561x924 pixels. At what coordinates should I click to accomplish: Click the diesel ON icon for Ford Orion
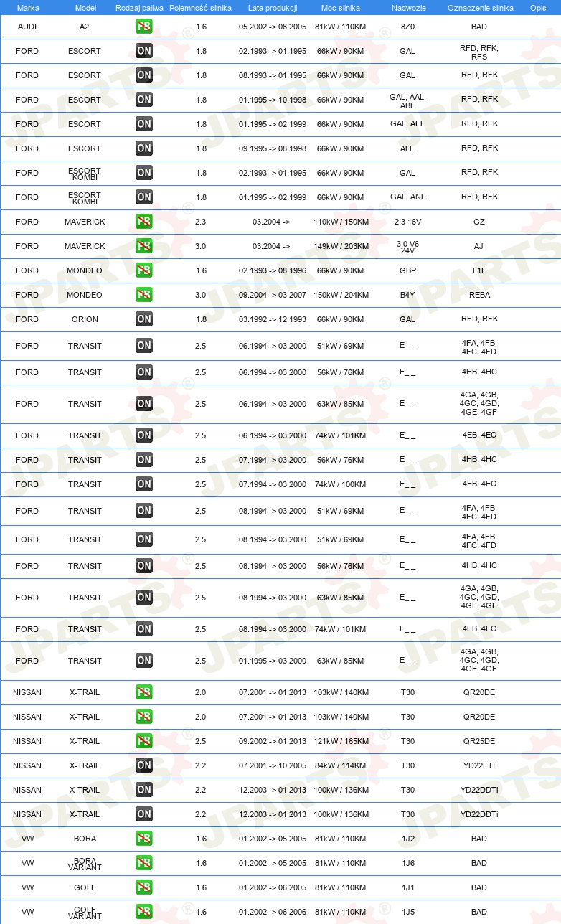(x=144, y=319)
